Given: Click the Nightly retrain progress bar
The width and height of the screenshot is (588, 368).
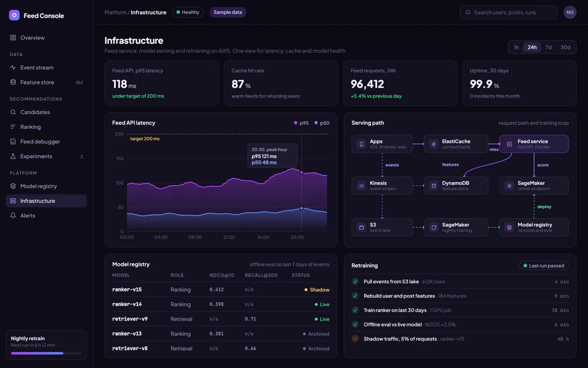Looking at the screenshot, I should (x=46, y=353).
